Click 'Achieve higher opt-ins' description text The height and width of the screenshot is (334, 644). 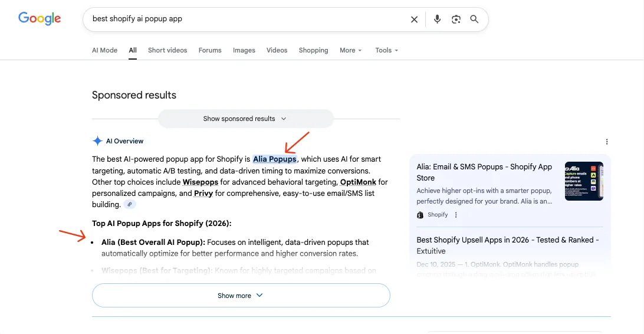(484, 196)
